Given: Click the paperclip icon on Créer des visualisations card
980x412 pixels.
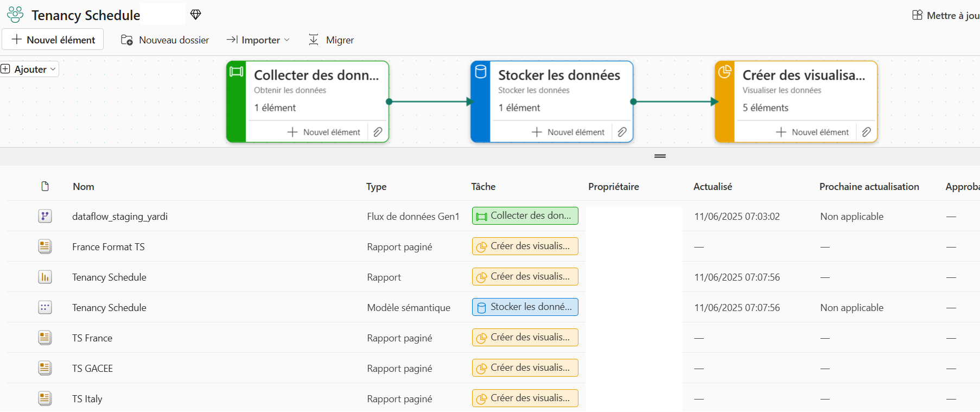Looking at the screenshot, I should [867, 132].
